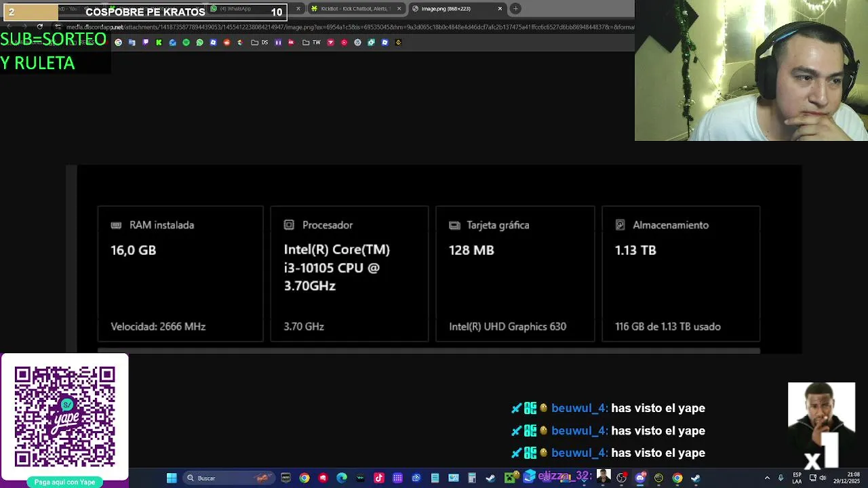Open the Steam icon right of Calculator

[x=490, y=478]
